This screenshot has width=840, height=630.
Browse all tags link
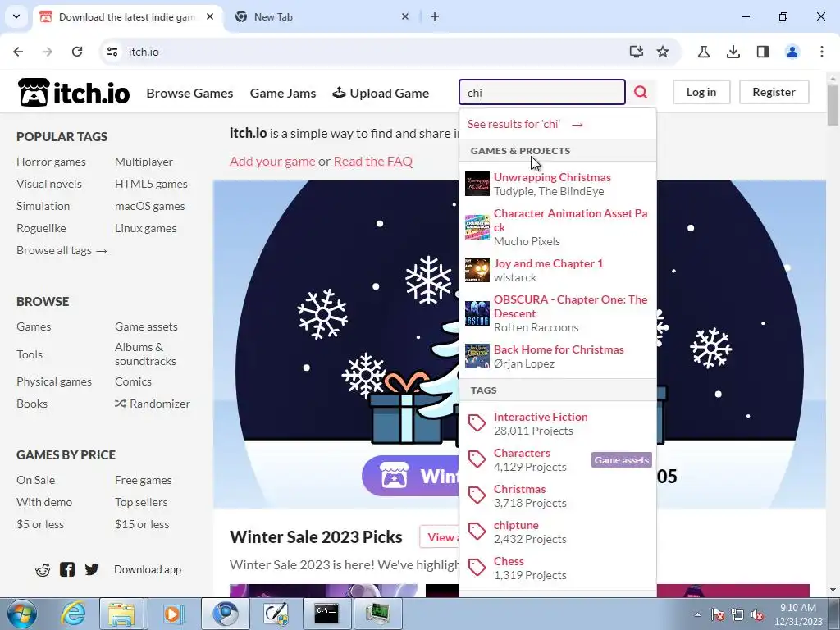coord(62,250)
